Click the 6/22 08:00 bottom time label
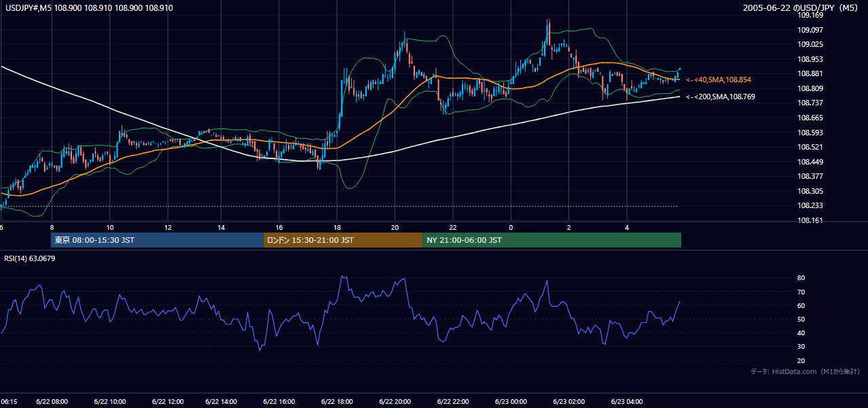 coord(52,401)
